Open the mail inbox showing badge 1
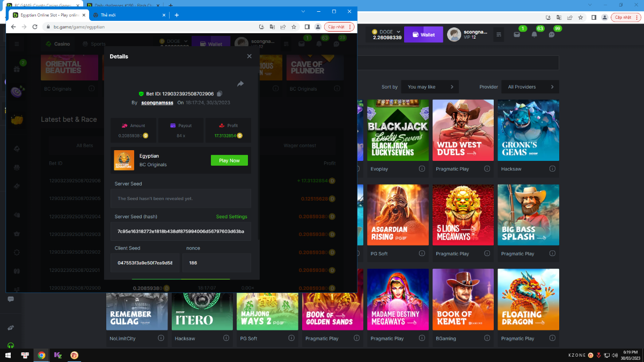644x362 pixels. 517,34
